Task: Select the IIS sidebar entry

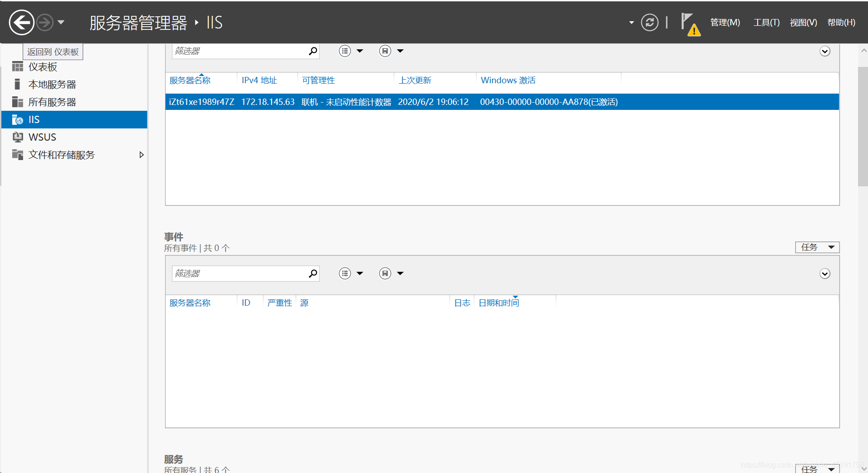Action: click(x=74, y=119)
